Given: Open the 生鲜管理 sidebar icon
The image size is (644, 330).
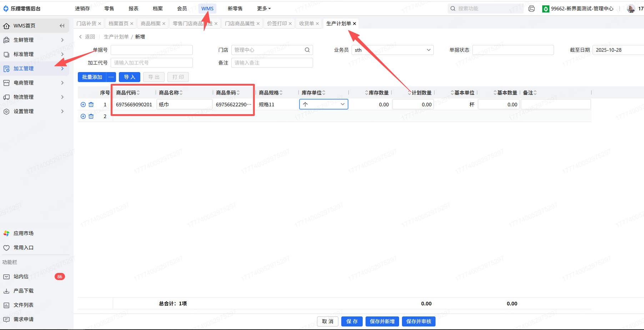Looking at the screenshot, I should [x=6, y=40].
